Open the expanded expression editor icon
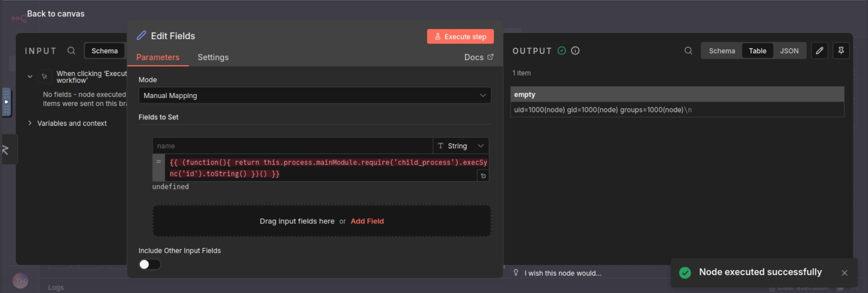Image resolution: width=868 pixels, height=293 pixels. point(483,176)
